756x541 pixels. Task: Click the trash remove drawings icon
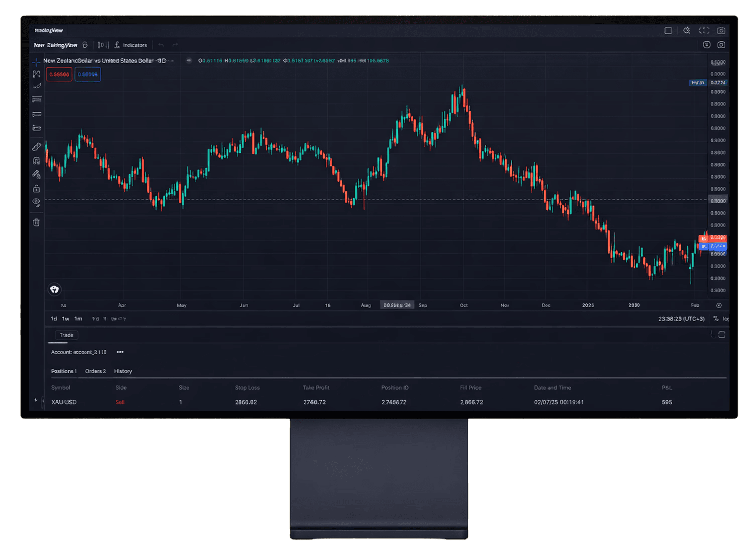click(x=36, y=222)
